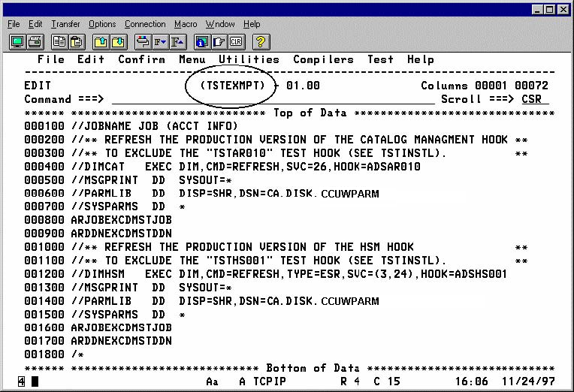
Task: Click the receive file download folder icon
Action: coord(118,42)
